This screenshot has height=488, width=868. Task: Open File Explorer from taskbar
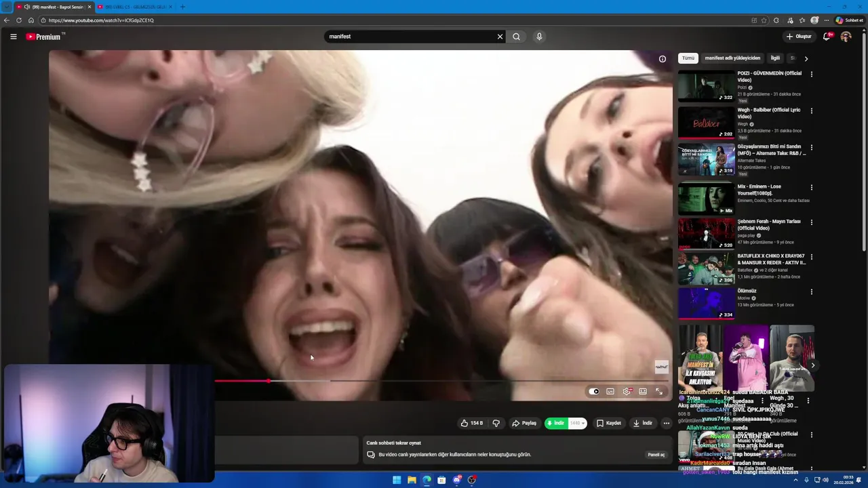[x=412, y=480]
